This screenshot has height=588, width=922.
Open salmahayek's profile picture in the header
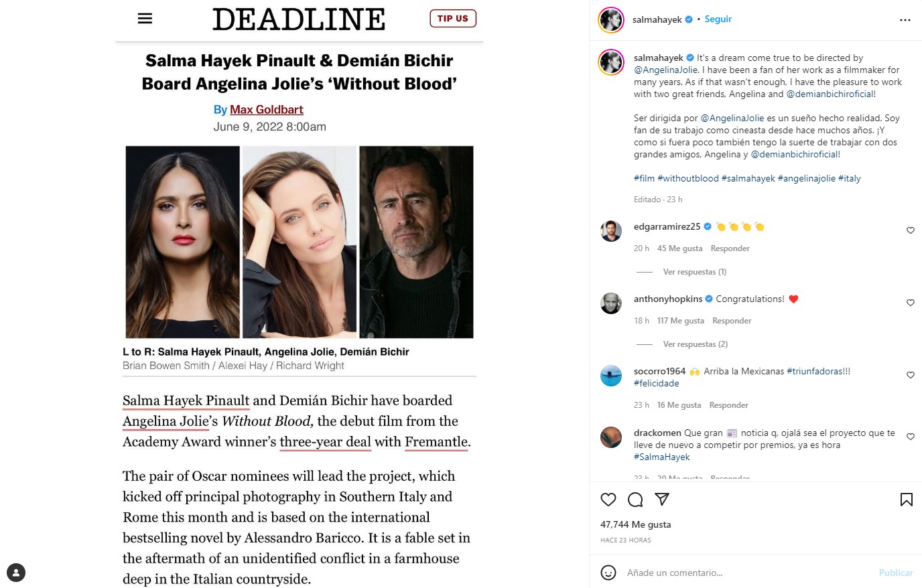611,20
